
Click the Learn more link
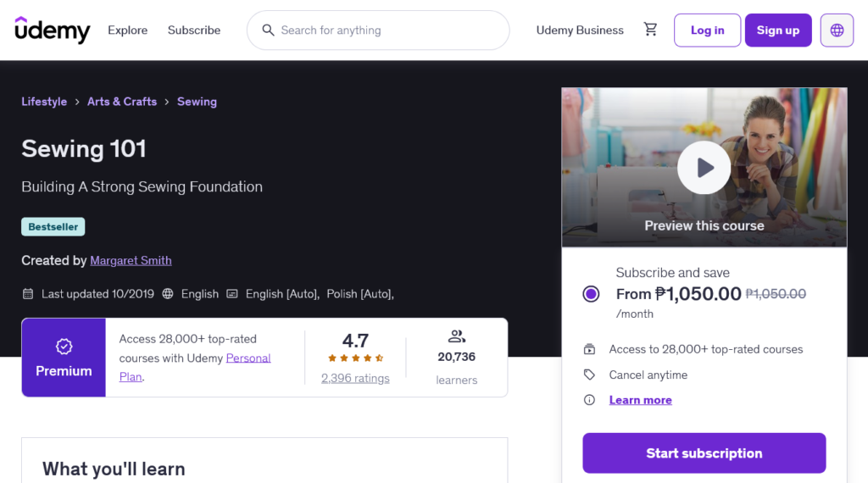pyautogui.click(x=641, y=400)
